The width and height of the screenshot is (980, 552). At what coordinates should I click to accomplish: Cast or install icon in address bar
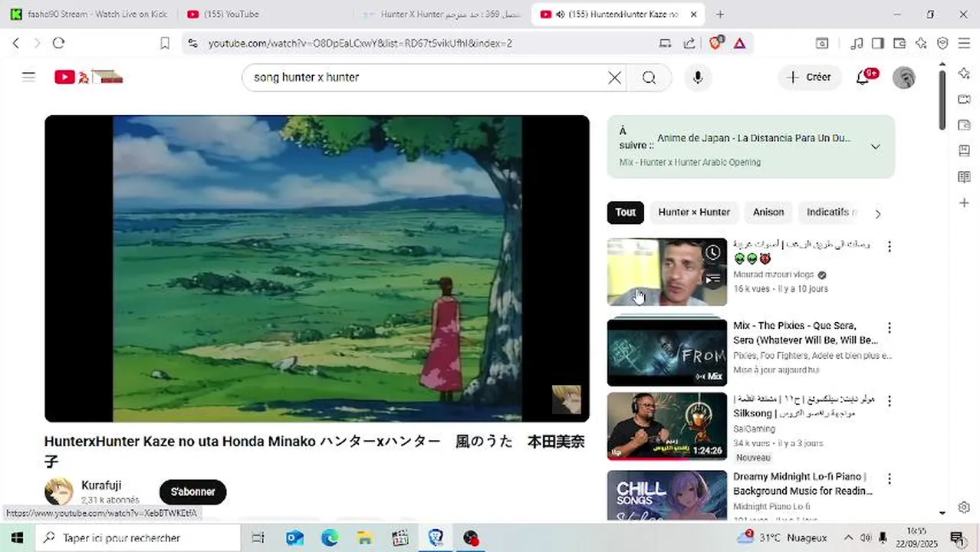point(666,44)
